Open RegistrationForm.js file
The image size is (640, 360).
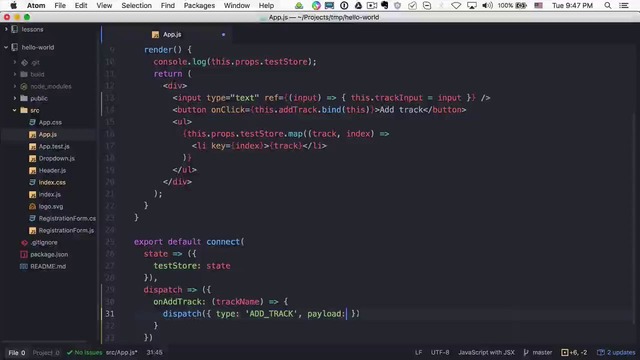pyautogui.click(x=66, y=230)
